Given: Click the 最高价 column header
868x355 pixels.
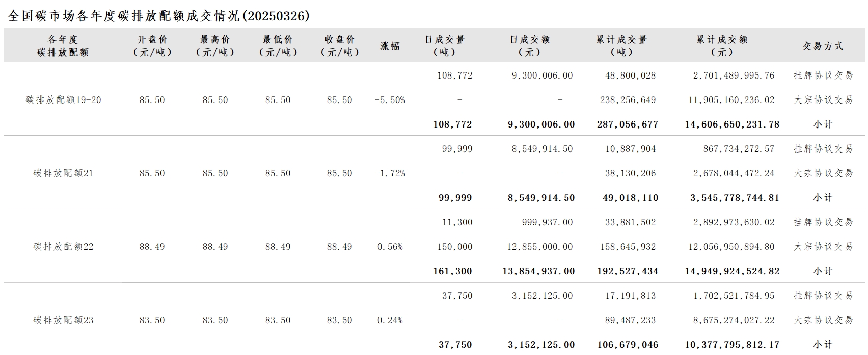Looking at the screenshot, I should (215, 46).
